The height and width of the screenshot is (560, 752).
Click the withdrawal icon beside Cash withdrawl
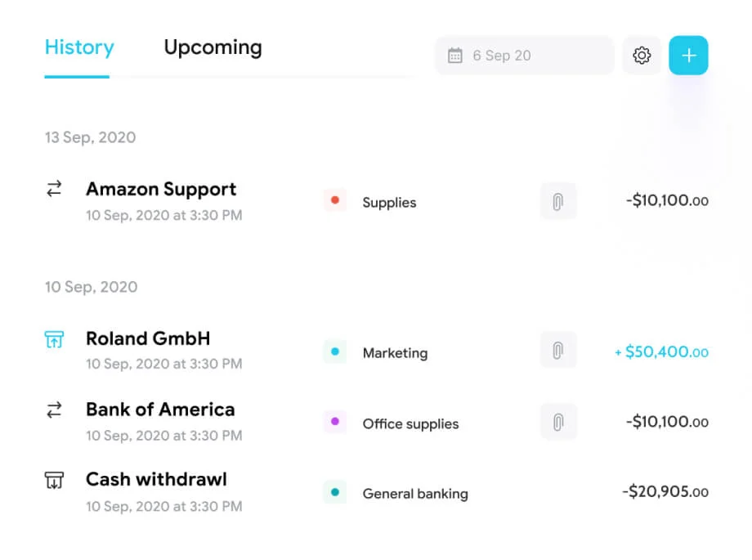(54, 480)
